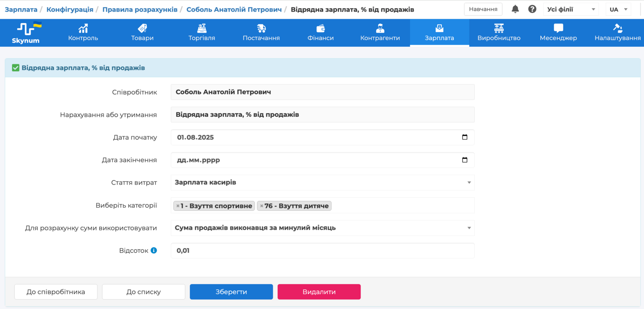Open notifications bell icon

(515, 9)
